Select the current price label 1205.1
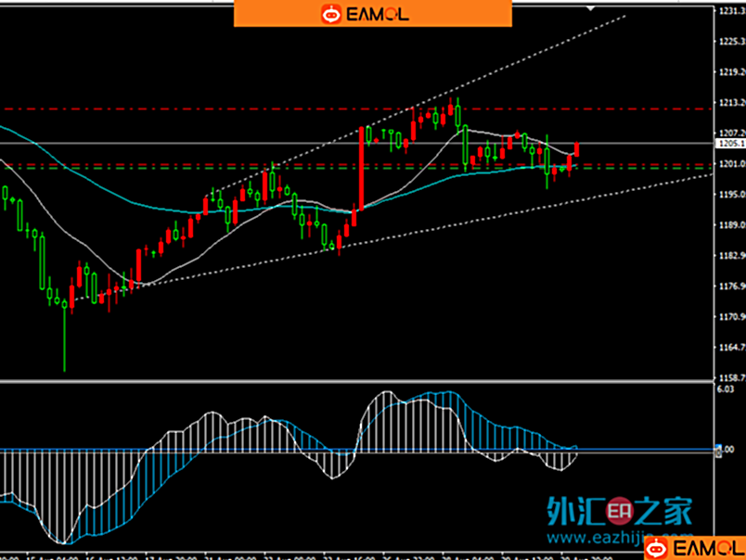Screen dimensions: 746x560 coord(731,143)
